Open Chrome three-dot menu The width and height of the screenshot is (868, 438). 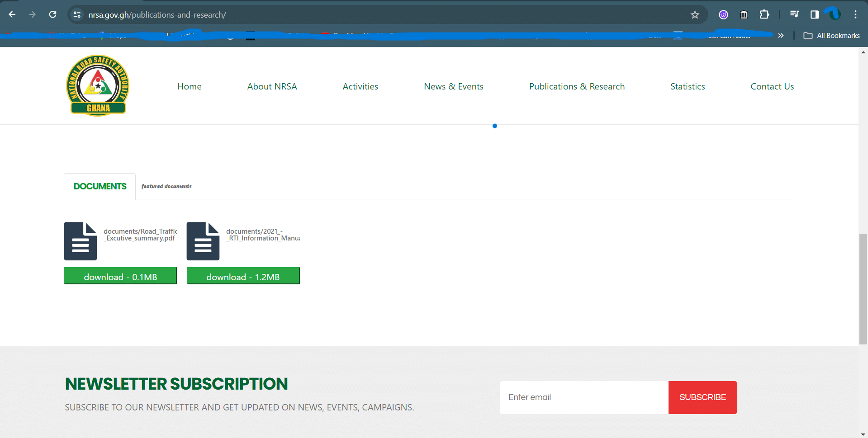coord(855,14)
